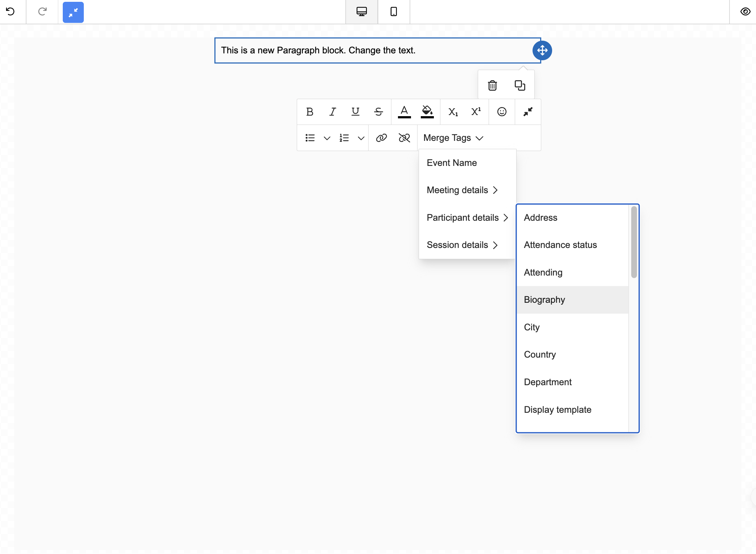
Task: Toggle Bold formatting
Action: [x=309, y=112]
